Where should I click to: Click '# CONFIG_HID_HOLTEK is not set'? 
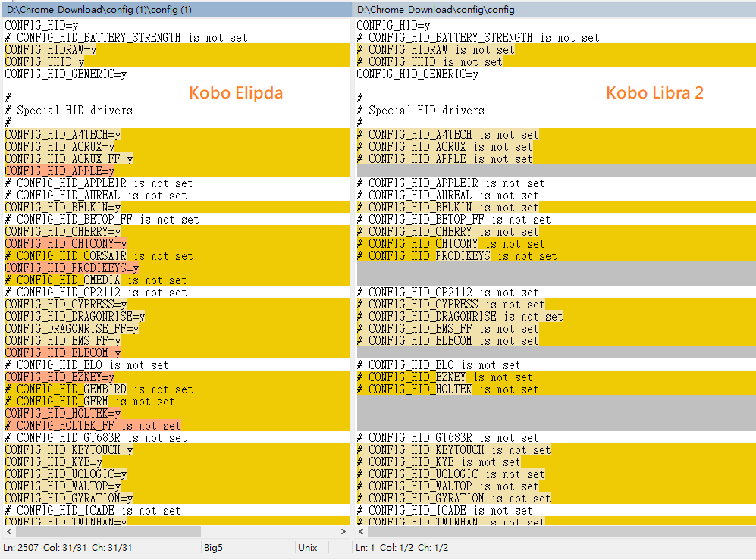coord(448,389)
